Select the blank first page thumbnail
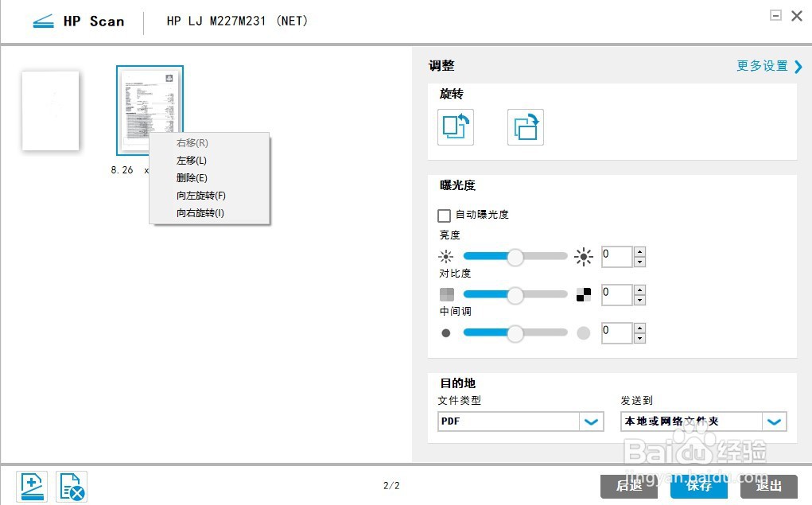 coord(50,110)
